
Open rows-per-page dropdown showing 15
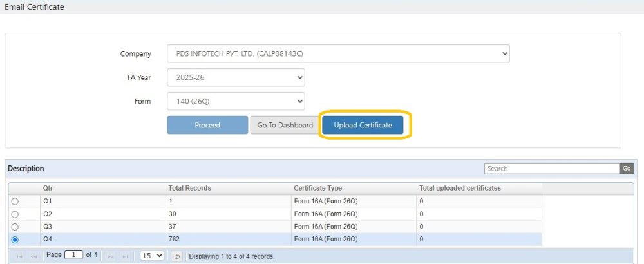[152, 256]
